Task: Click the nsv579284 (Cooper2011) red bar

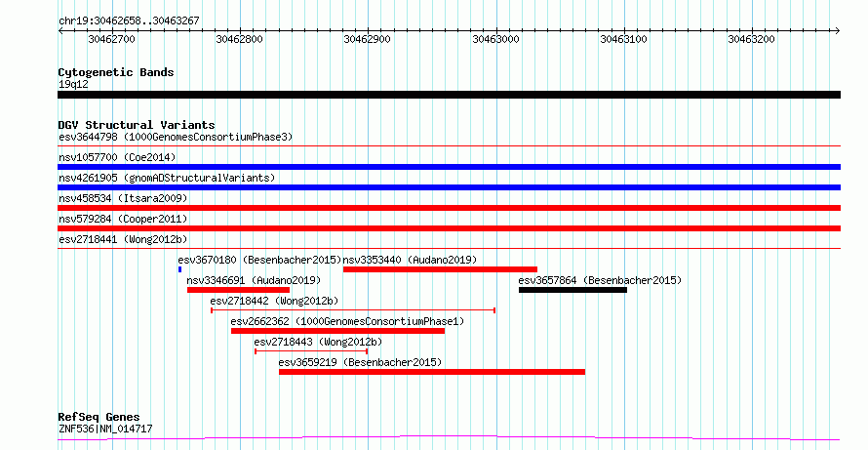Action: (449, 228)
